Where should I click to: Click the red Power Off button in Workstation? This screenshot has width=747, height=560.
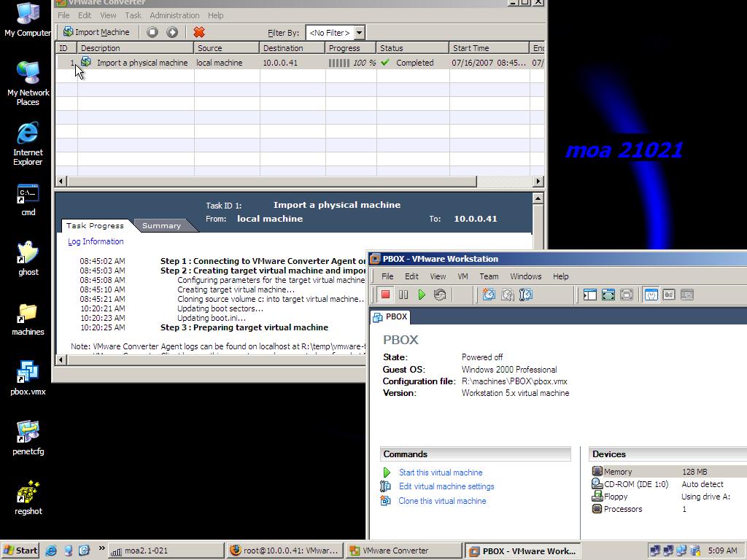(385, 295)
